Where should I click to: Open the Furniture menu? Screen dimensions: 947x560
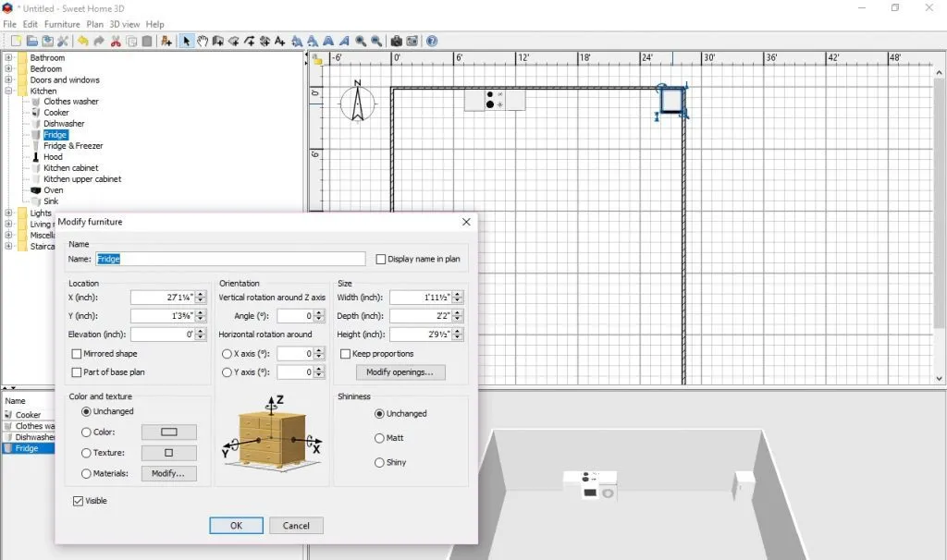pyautogui.click(x=62, y=24)
